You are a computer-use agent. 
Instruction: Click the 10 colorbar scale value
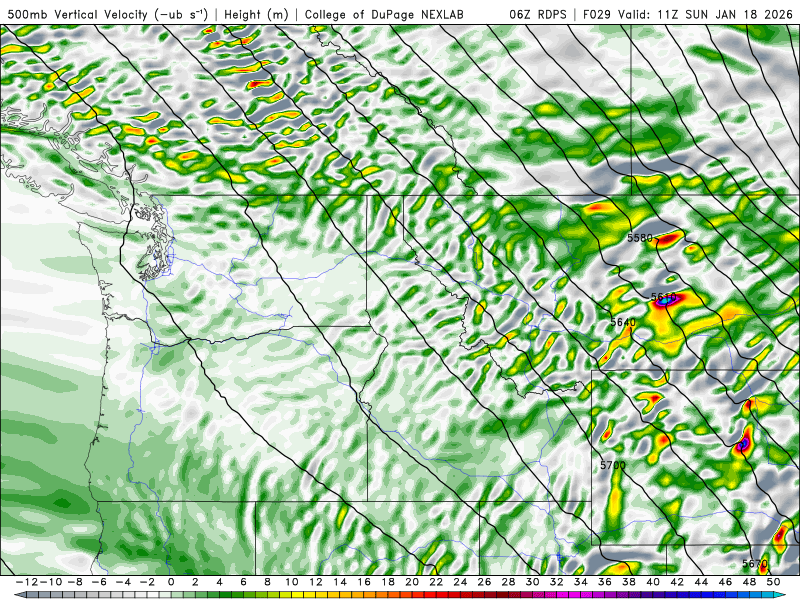point(291,582)
